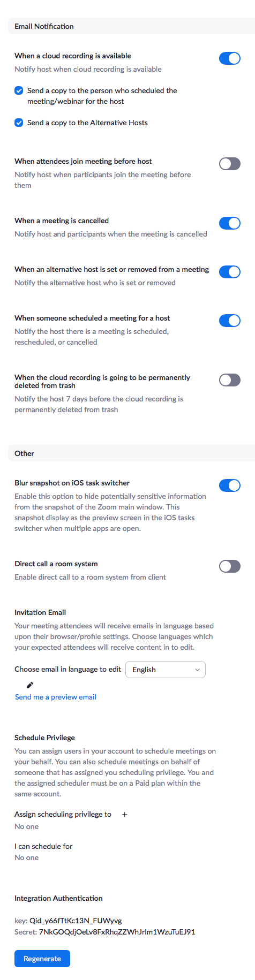255x980 pixels.
Task: Enable notification when attendees join before host
Action: click(x=230, y=164)
